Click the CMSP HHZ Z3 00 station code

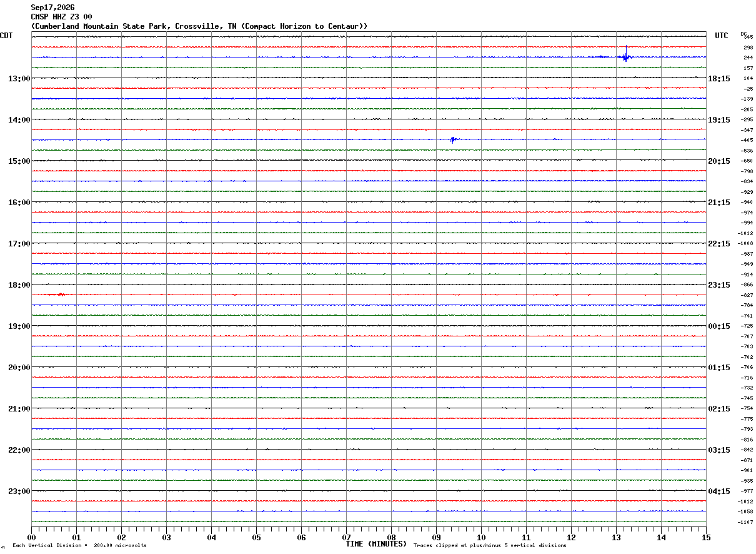coord(61,17)
